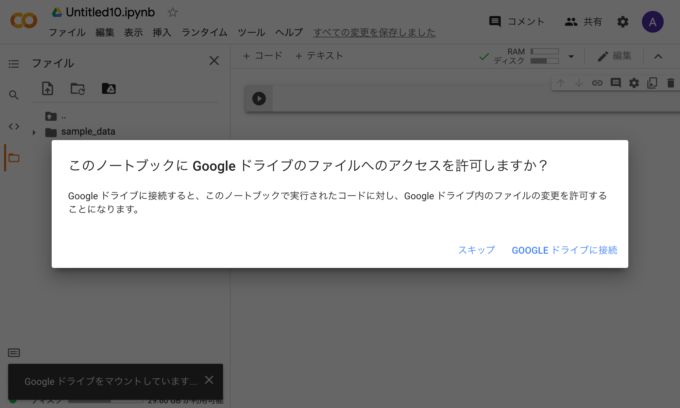
Task: Open the コメント button
Action: tap(517, 22)
